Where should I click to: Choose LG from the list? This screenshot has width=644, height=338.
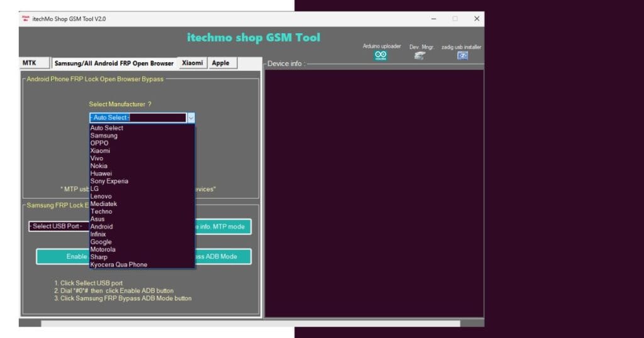tap(142, 188)
